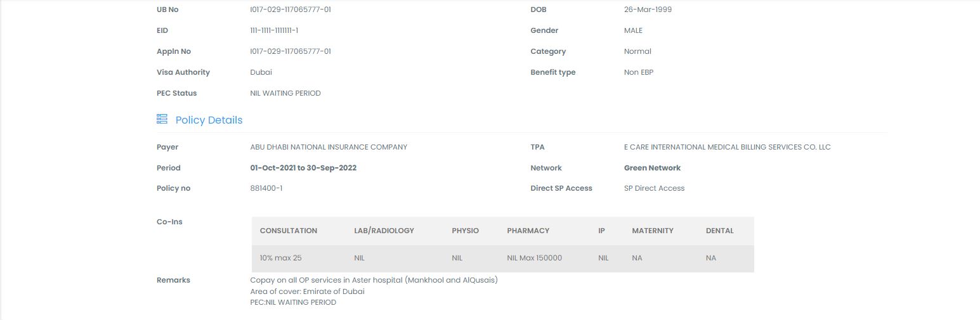Screen dimensions: 980x320
Task: Select the CONSULTATION column header
Action: pyautogui.click(x=288, y=231)
